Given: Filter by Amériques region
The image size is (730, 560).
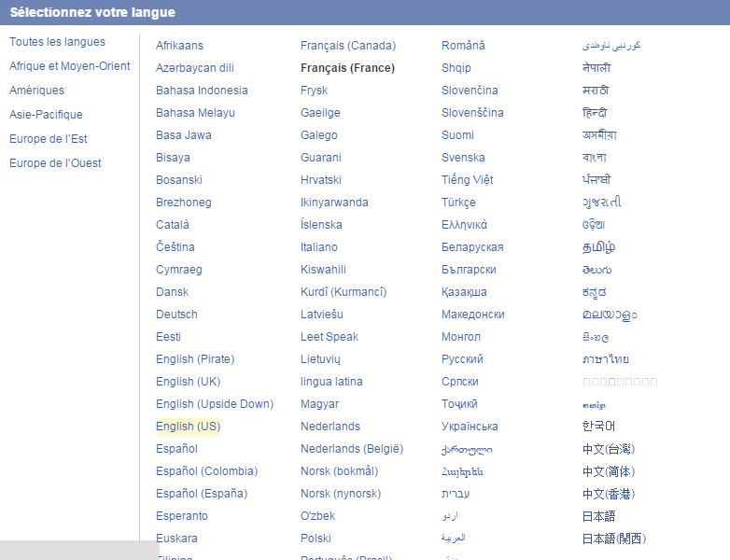Looking at the screenshot, I should [x=36, y=91].
